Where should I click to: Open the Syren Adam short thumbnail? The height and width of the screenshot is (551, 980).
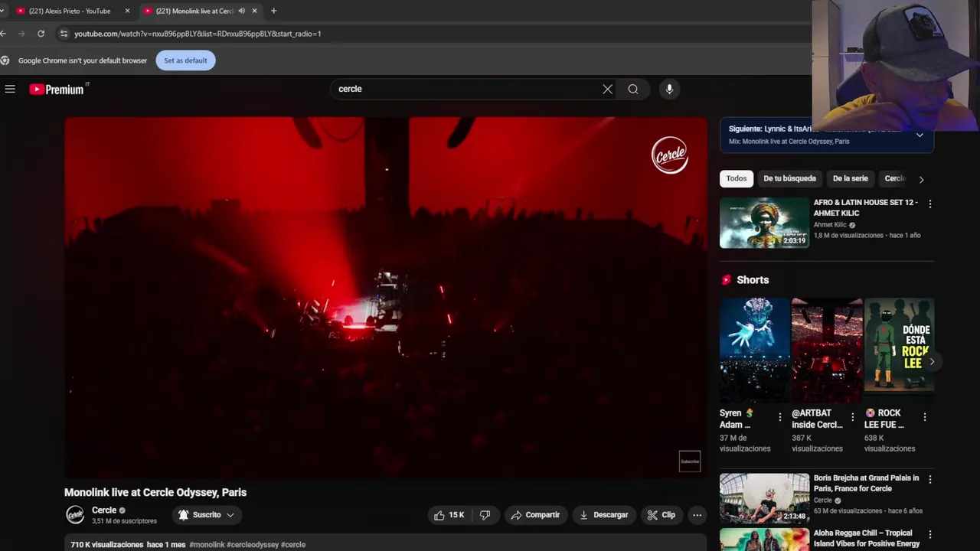[754, 350]
